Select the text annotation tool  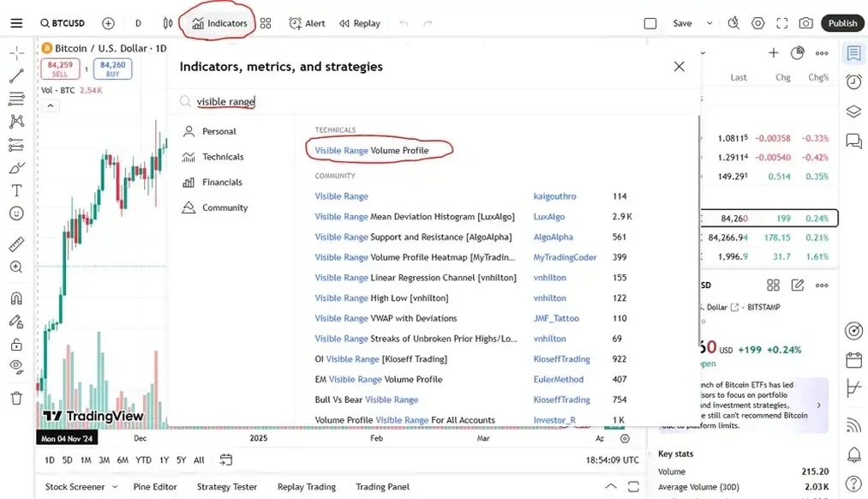click(x=16, y=190)
